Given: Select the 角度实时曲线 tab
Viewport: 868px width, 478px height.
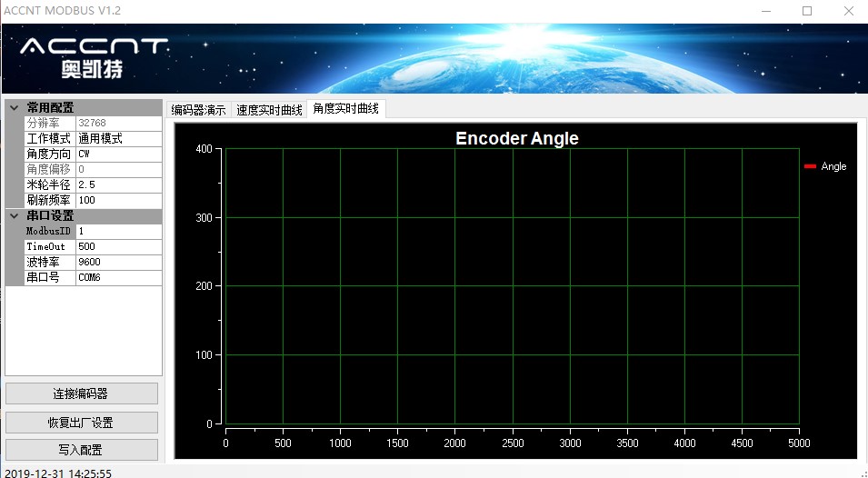Looking at the screenshot, I should (x=345, y=109).
